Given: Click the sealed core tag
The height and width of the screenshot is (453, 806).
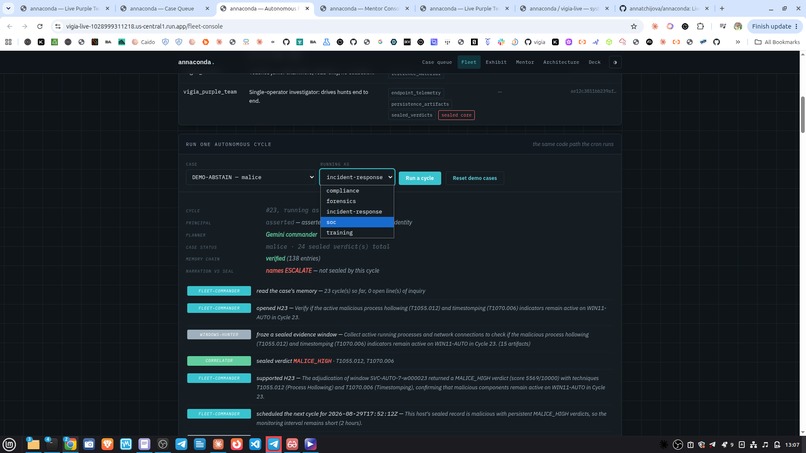Looking at the screenshot, I should tap(456, 115).
